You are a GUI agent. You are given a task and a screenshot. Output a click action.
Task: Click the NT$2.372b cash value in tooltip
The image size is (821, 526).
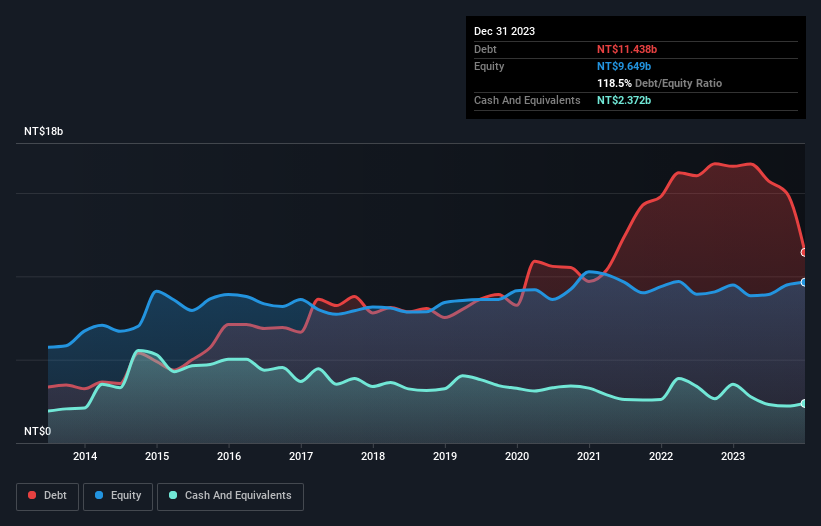coord(624,100)
